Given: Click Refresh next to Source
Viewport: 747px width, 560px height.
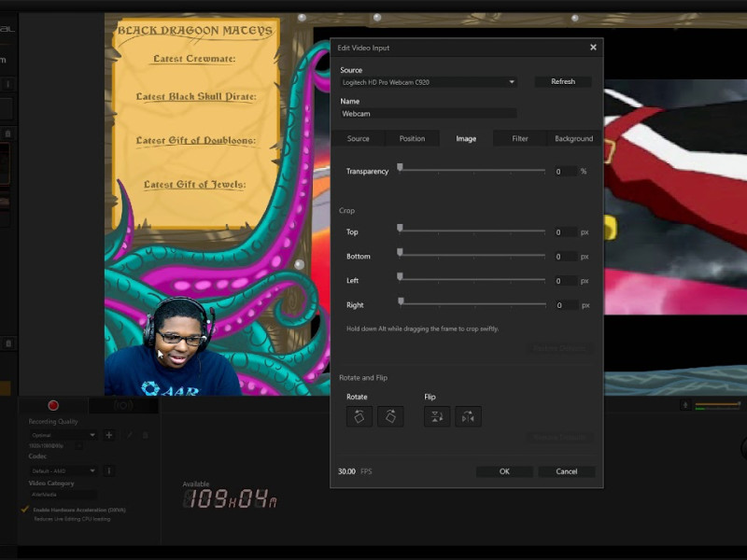Looking at the screenshot, I should tap(563, 81).
